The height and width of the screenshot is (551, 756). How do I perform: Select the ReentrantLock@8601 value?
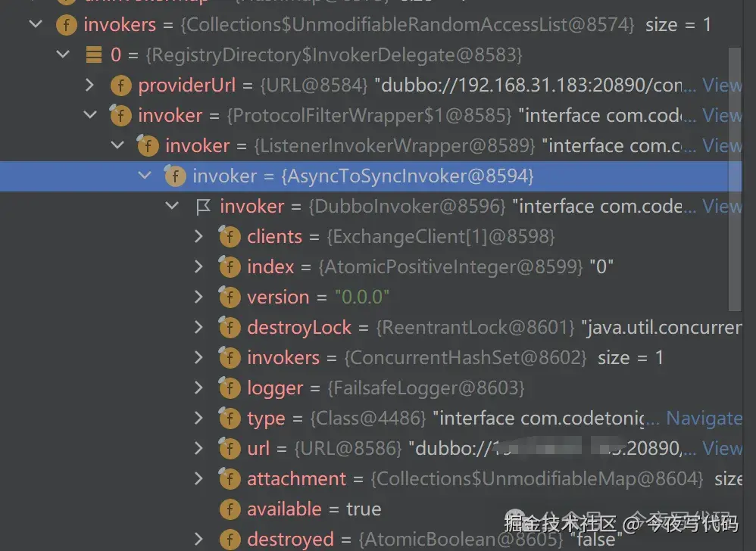pyautogui.click(x=475, y=328)
